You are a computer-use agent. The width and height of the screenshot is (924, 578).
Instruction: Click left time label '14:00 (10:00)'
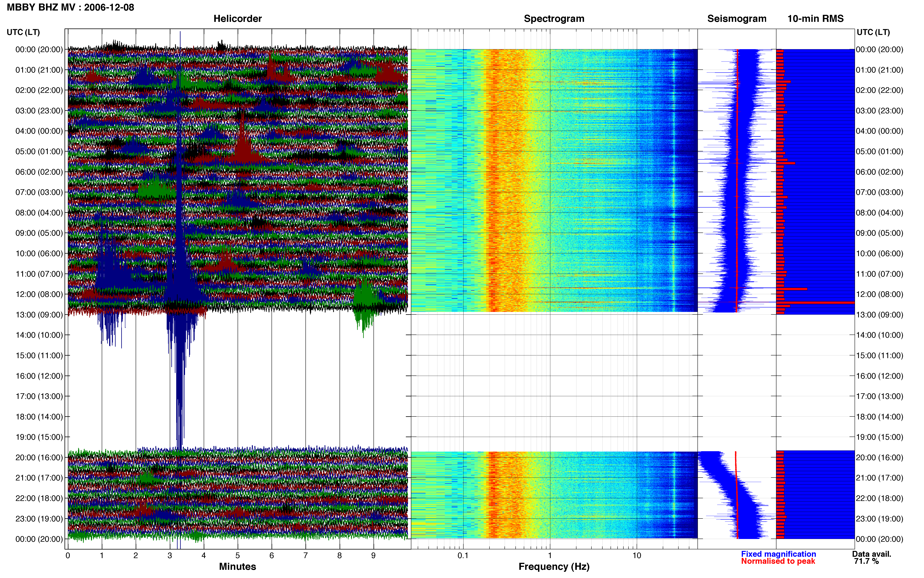(39, 335)
